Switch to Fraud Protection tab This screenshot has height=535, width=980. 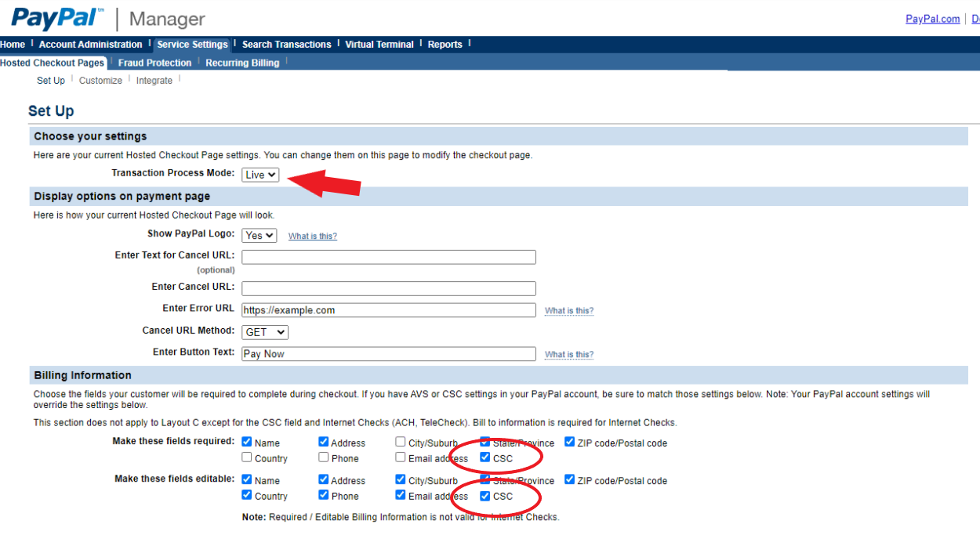(155, 63)
